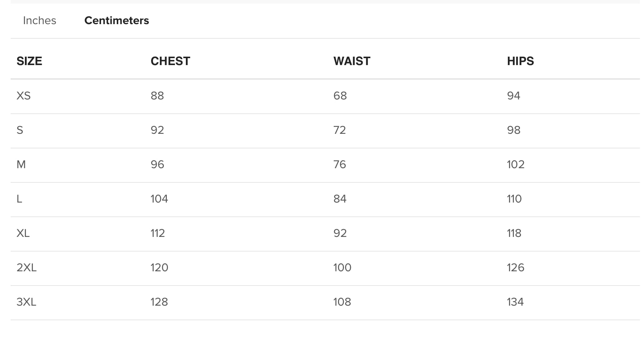Image resolution: width=644 pixels, height=340 pixels.
Task: Click chest value 88 for XS
Action: (157, 96)
